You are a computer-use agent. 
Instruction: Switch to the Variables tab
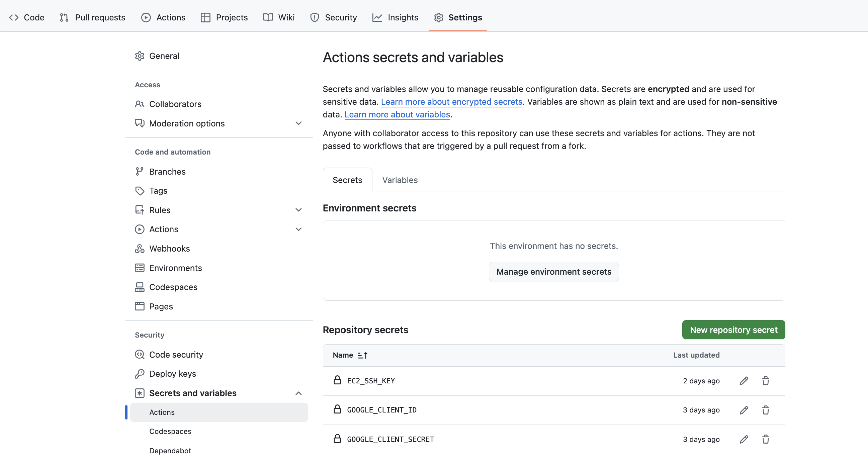coord(400,180)
